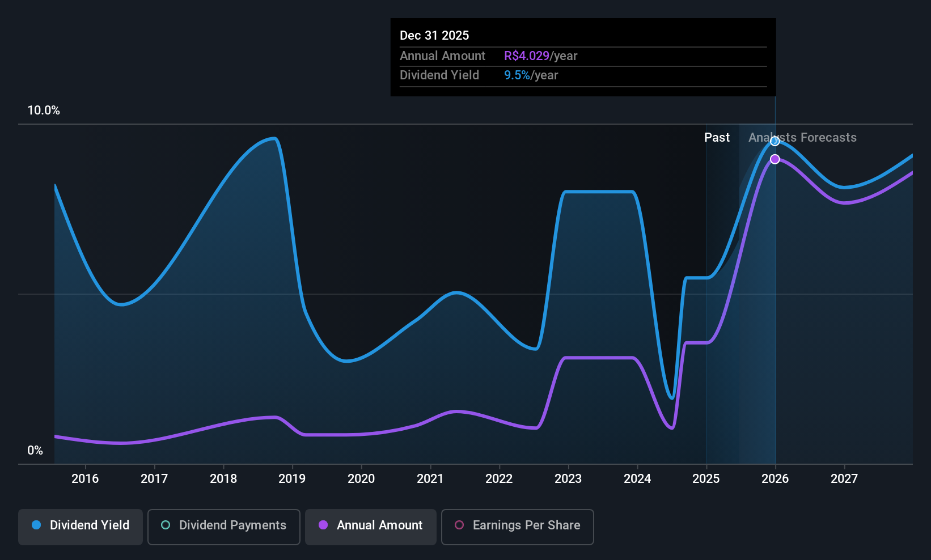
Task: Toggle the Annual Amount legend button
Action: (x=371, y=527)
